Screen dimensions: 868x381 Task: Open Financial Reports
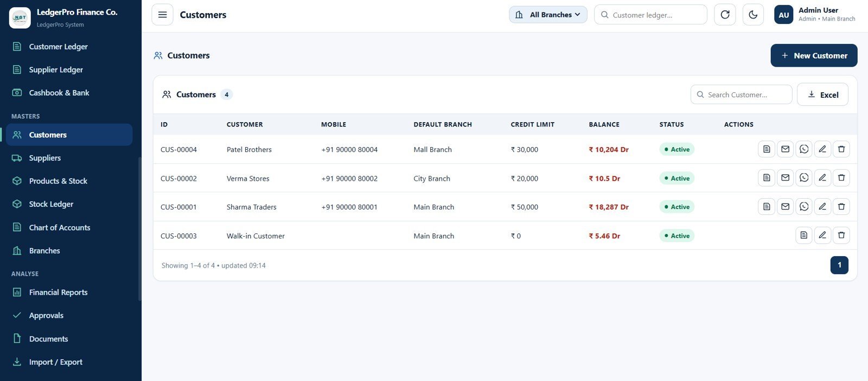pyautogui.click(x=69, y=292)
